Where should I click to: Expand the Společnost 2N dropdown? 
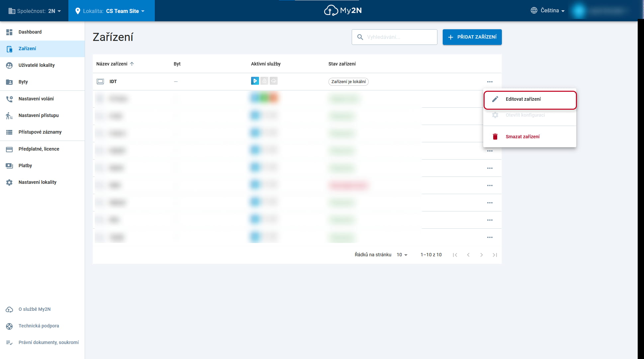34,11
